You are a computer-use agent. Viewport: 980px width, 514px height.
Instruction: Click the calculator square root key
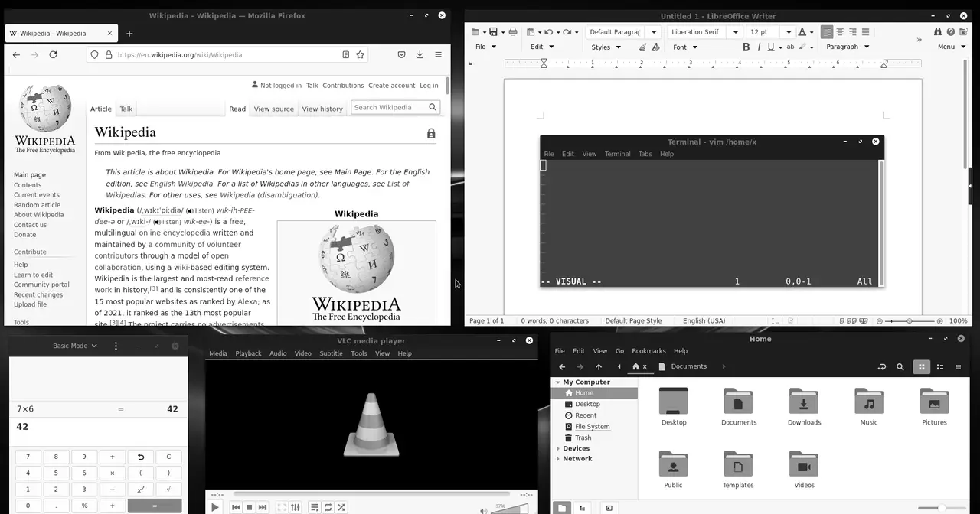(x=169, y=490)
